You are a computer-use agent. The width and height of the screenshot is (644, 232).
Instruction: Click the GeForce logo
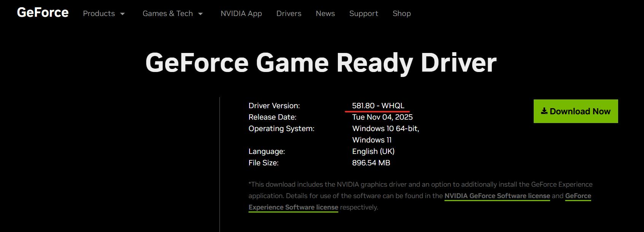(x=43, y=13)
